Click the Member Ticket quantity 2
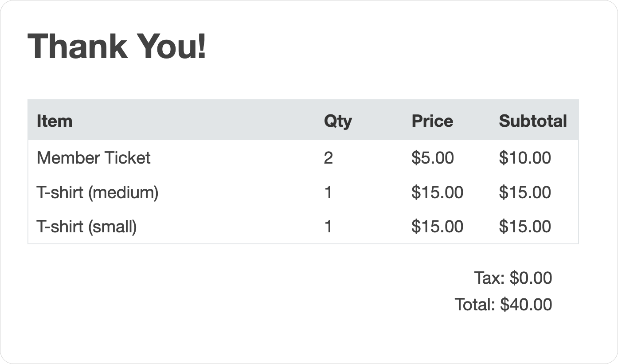The width and height of the screenshot is (618, 364). point(328,158)
